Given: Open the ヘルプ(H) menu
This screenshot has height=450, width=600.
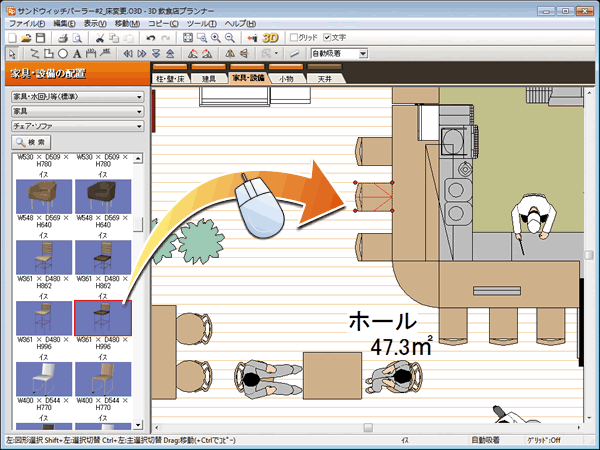Looking at the screenshot, I should (x=239, y=22).
